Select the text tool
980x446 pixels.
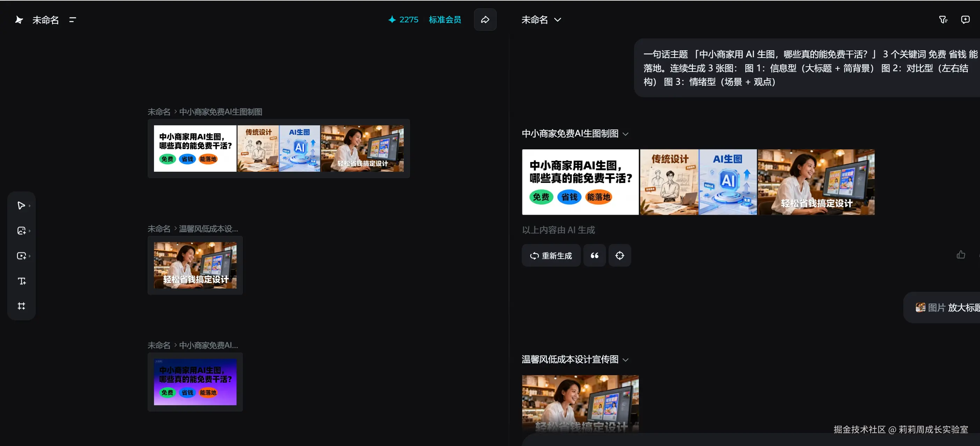[x=21, y=281]
